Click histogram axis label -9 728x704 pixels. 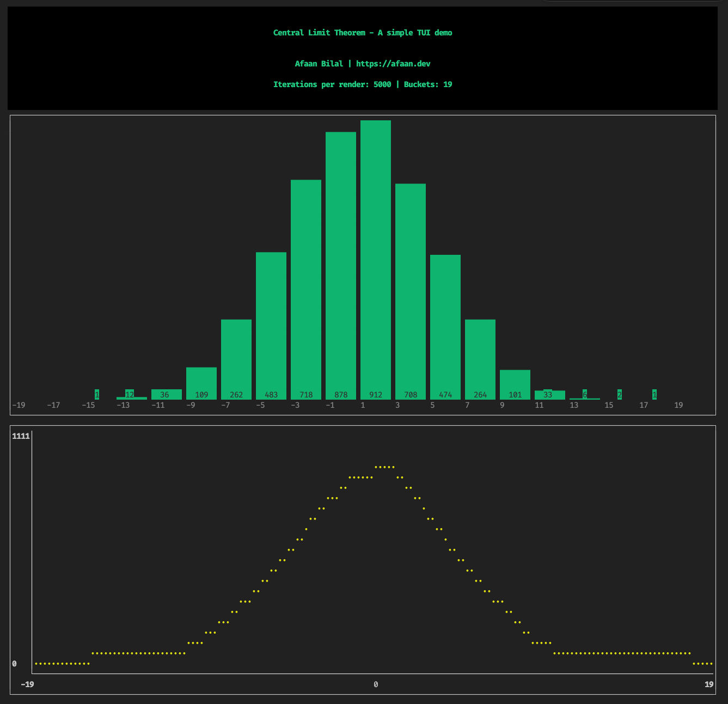point(191,405)
